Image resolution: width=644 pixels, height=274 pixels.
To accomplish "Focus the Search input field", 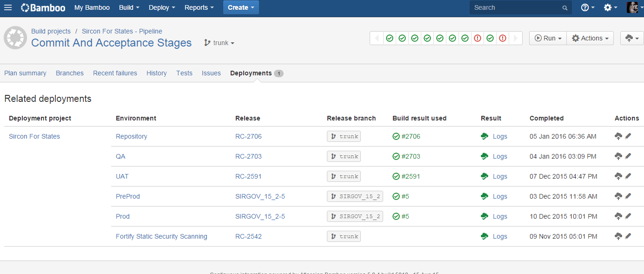I will (520, 7).
